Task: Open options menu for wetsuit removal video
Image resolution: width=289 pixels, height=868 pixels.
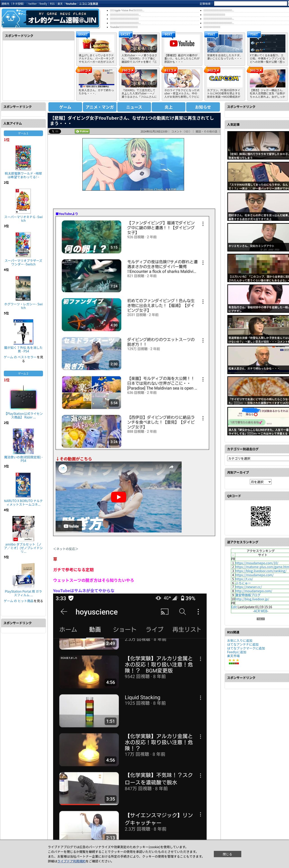Action: tap(203, 340)
